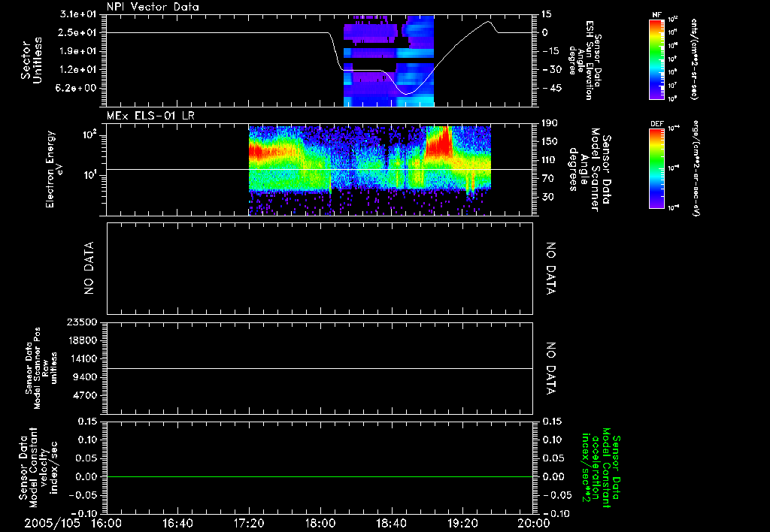Select the 'MEx ELS-01 LR' panel title

[x=150, y=116]
